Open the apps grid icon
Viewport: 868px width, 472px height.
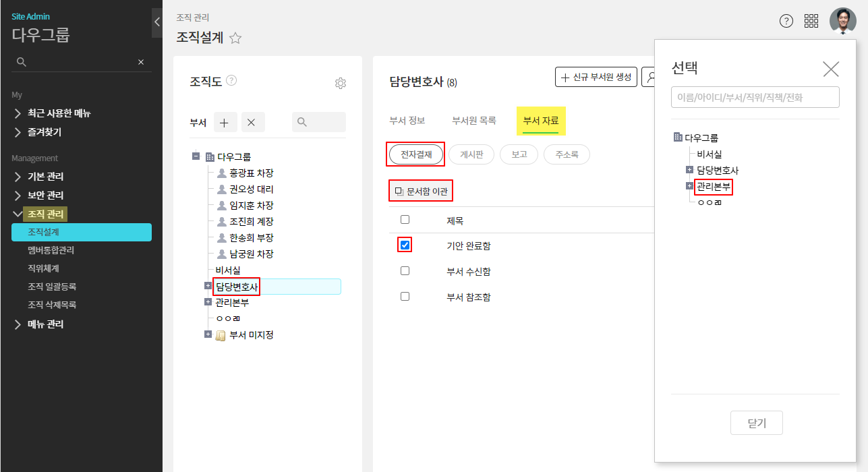tap(811, 21)
